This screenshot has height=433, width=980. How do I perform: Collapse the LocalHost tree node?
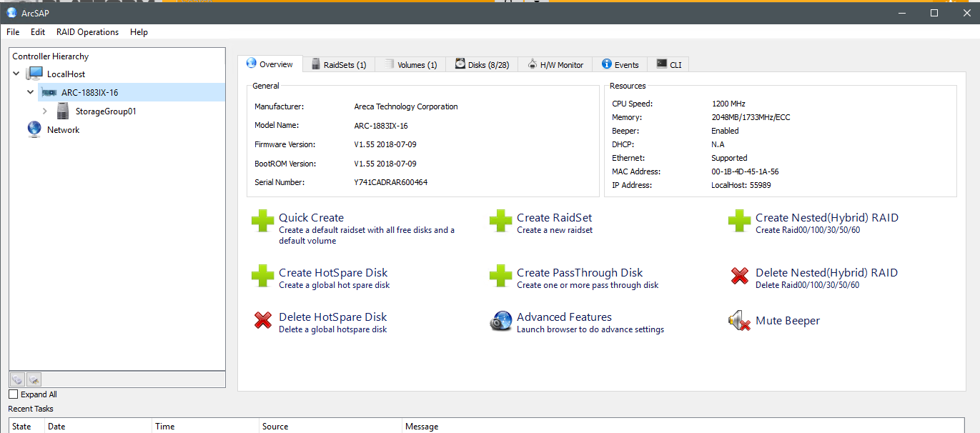16,74
